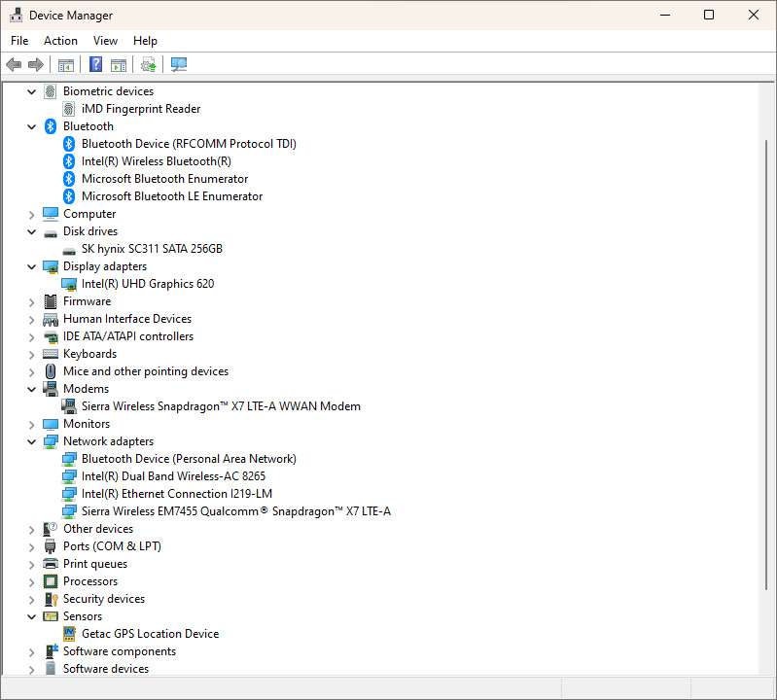This screenshot has width=777, height=700.
Task: Click the Ports (COM & LPT) icon
Action: [50, 546]
